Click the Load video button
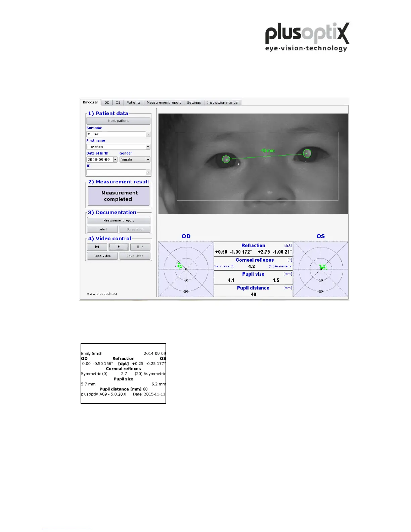Image resolution: width=411 pixels, height=532 pixels. pyautogui.click(x=102, y=256)
